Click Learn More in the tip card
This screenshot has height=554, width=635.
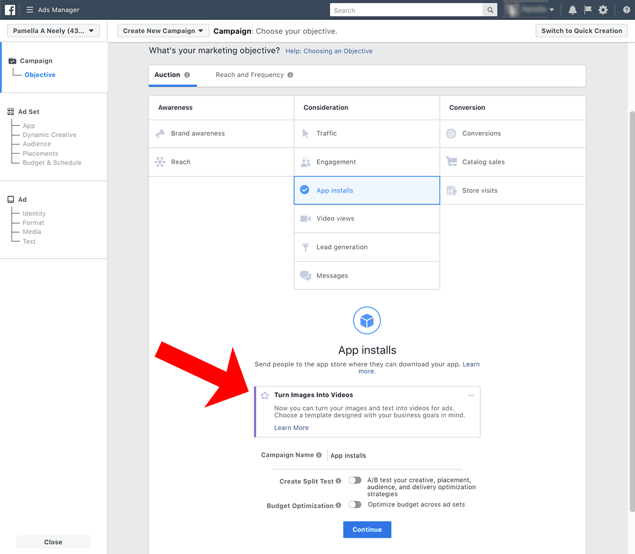pyautogui.click(x=291, y=428)
